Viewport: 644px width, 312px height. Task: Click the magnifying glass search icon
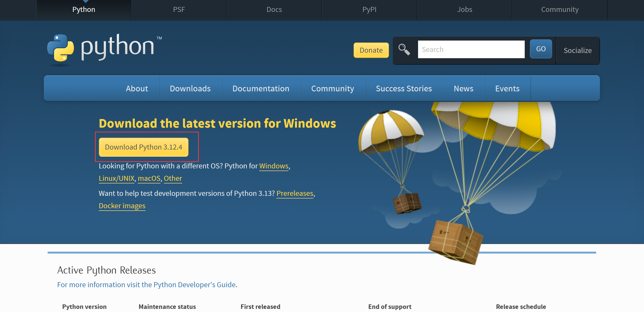pyautogui.click(x=404, y=49)
